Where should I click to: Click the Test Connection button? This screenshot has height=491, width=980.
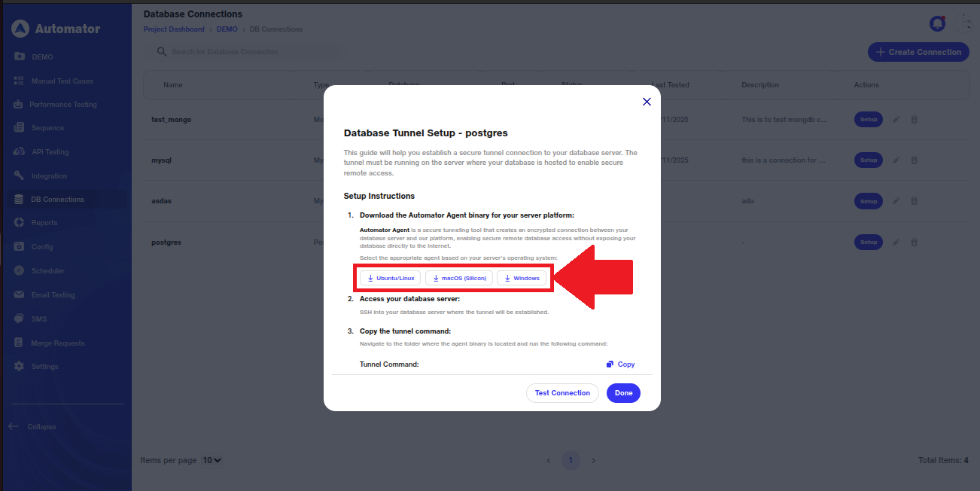point(562,393)
